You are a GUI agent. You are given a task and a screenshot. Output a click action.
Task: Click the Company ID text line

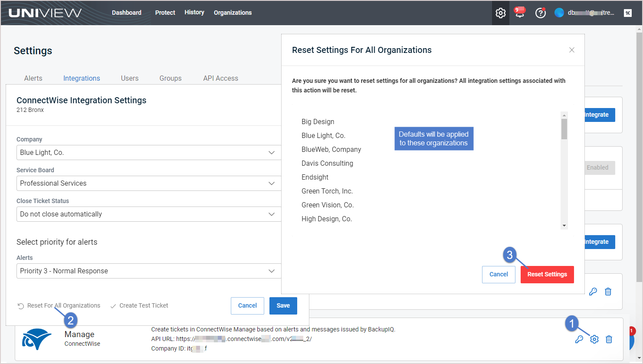(x=179, y=348)
